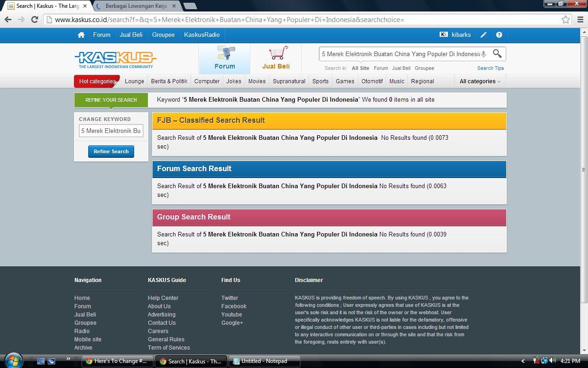Viewport: 588px width, 368px height.
Task: Open a new browser tab
Action: click(190, 6)
